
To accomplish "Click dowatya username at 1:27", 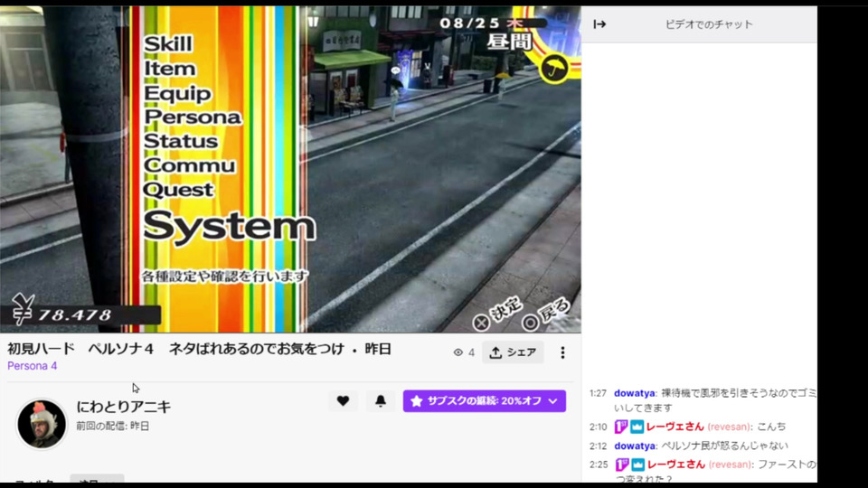I will tap(635, 393).
